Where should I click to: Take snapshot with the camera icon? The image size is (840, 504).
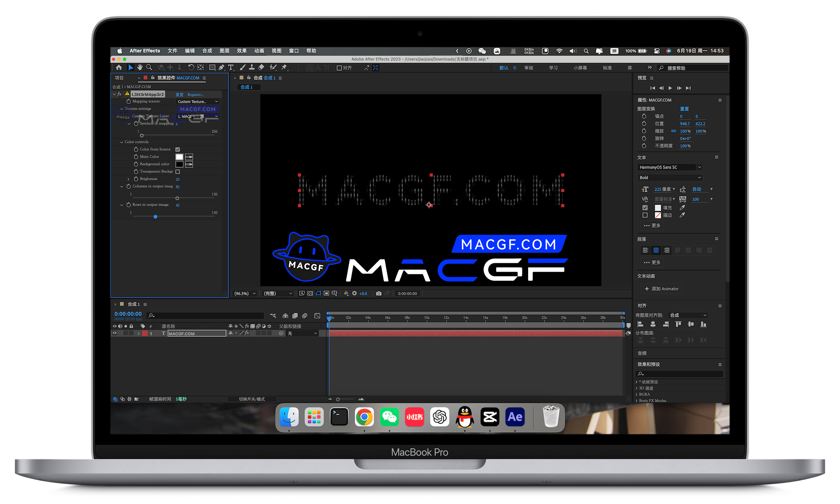(378, 294)
